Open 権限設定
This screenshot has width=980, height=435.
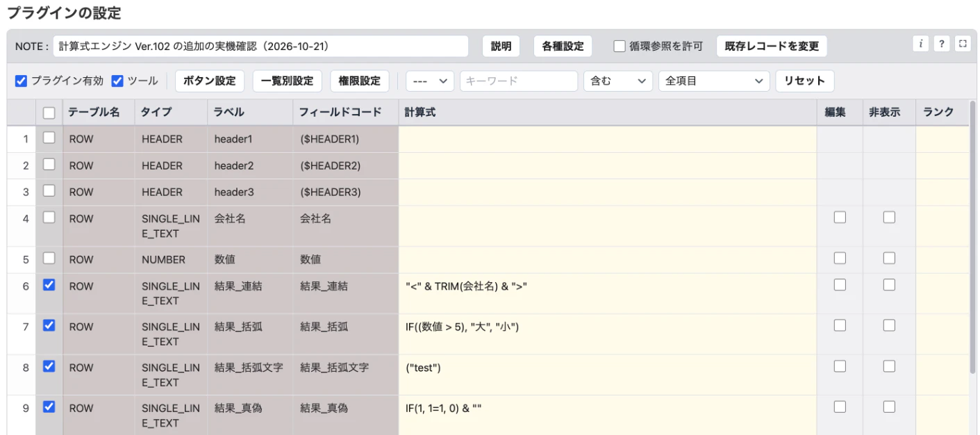click(360, 81)
